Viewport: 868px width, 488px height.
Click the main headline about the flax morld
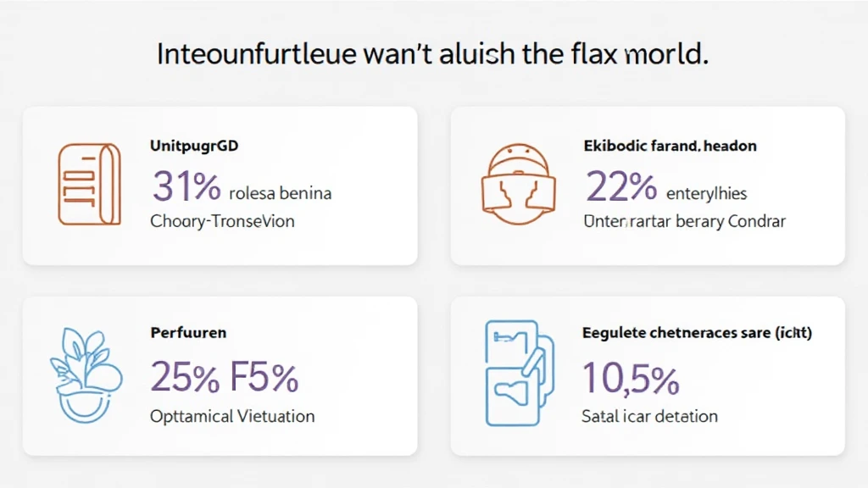pyautogui.click(x=432, y=54)
